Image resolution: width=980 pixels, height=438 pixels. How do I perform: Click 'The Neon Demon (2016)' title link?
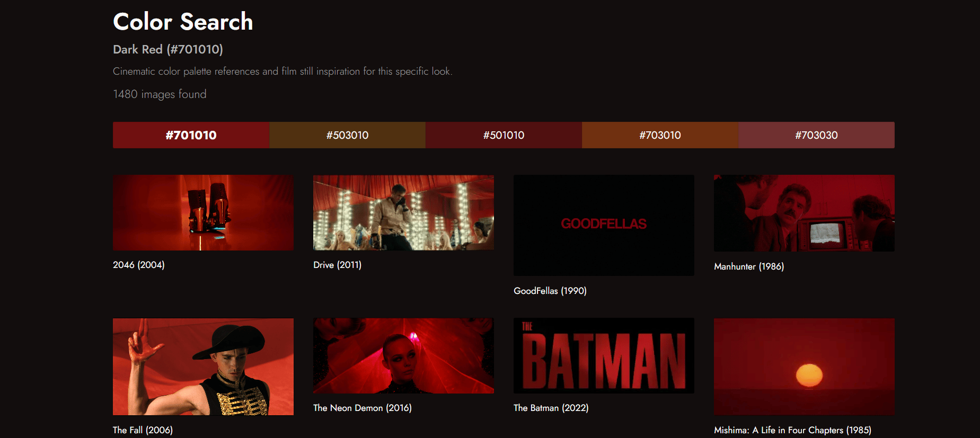pyautogui.click(x=363, y=408)
